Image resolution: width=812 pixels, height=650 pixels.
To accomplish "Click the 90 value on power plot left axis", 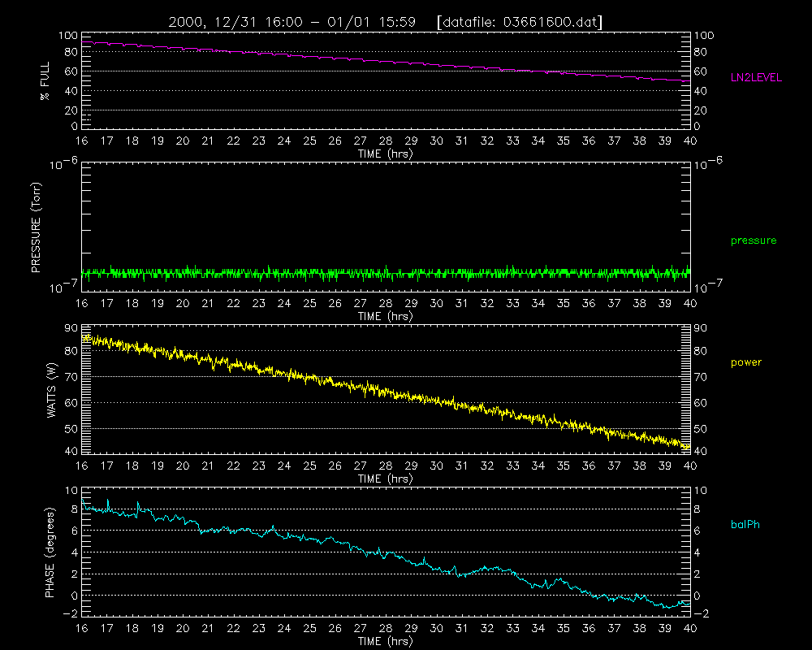I will coord(71,328).
